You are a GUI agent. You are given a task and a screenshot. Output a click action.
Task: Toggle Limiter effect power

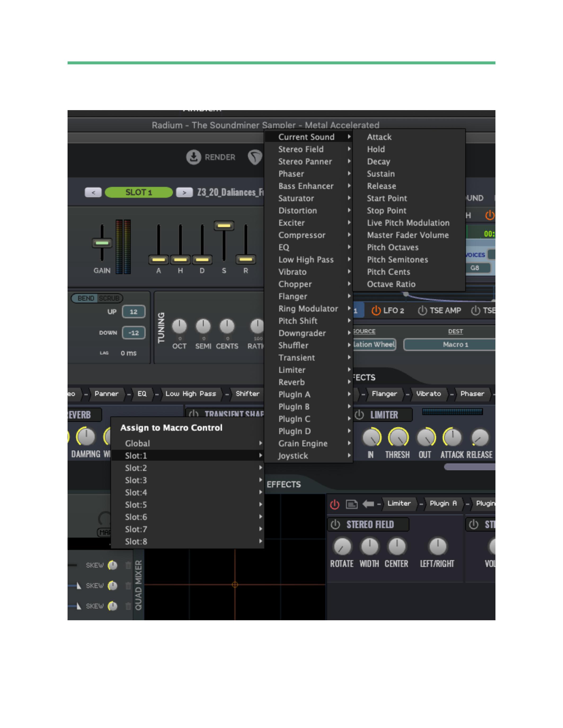(x=359, y=415)
